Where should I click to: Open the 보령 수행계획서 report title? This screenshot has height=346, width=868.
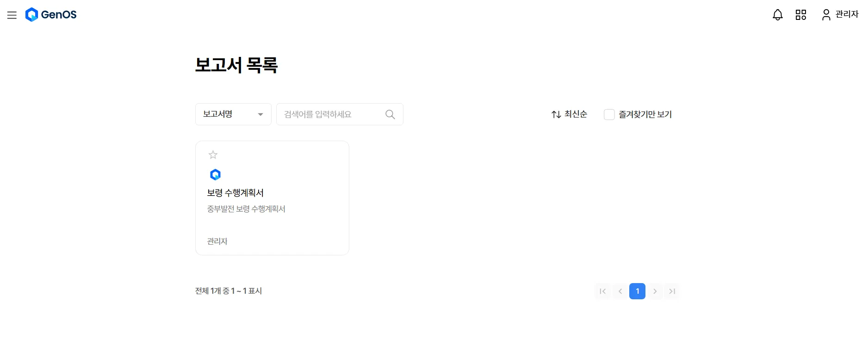point(235,193)
